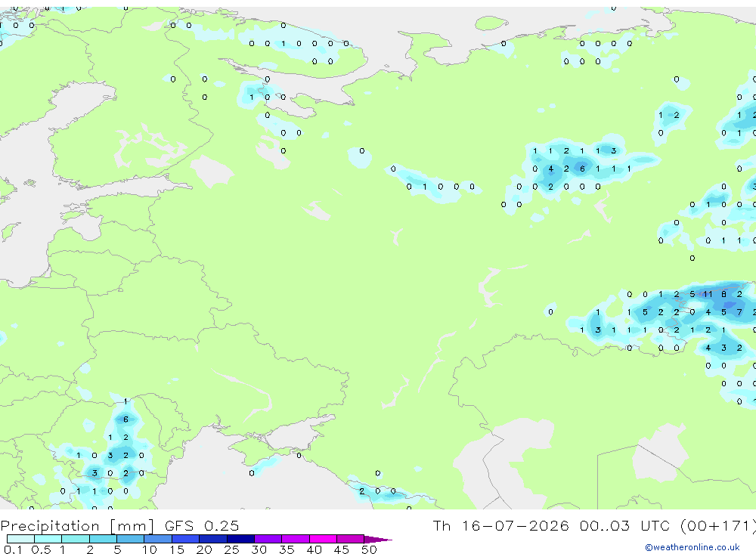Pick the 10–15 mm legend swatch
Image resolution: width=756 pixels, height=554 pixels.
click(158, 539)
